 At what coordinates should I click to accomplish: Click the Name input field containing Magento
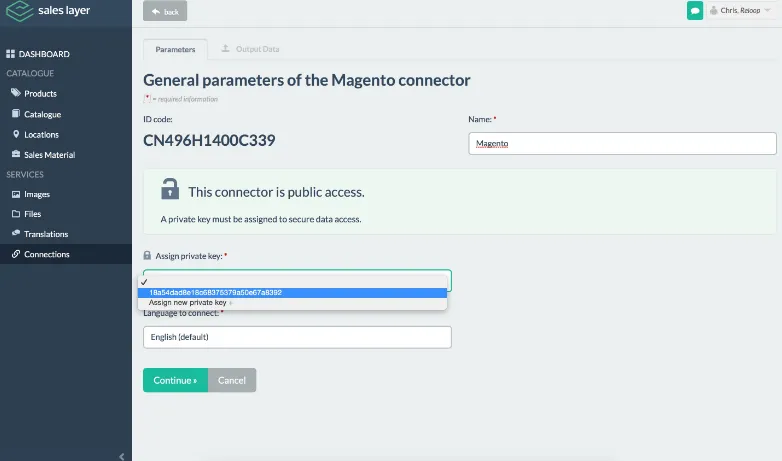pos(622,143)
